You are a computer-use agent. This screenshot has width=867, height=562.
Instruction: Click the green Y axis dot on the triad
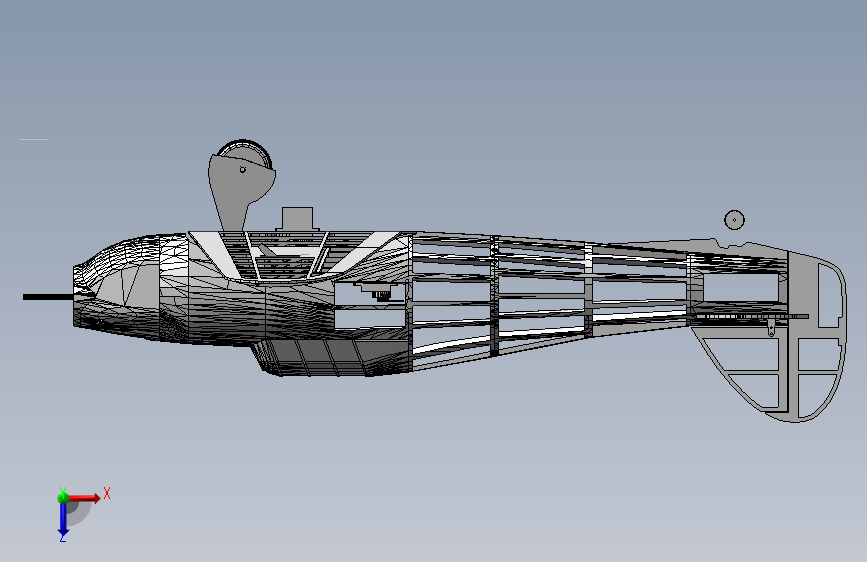[63, 498]
